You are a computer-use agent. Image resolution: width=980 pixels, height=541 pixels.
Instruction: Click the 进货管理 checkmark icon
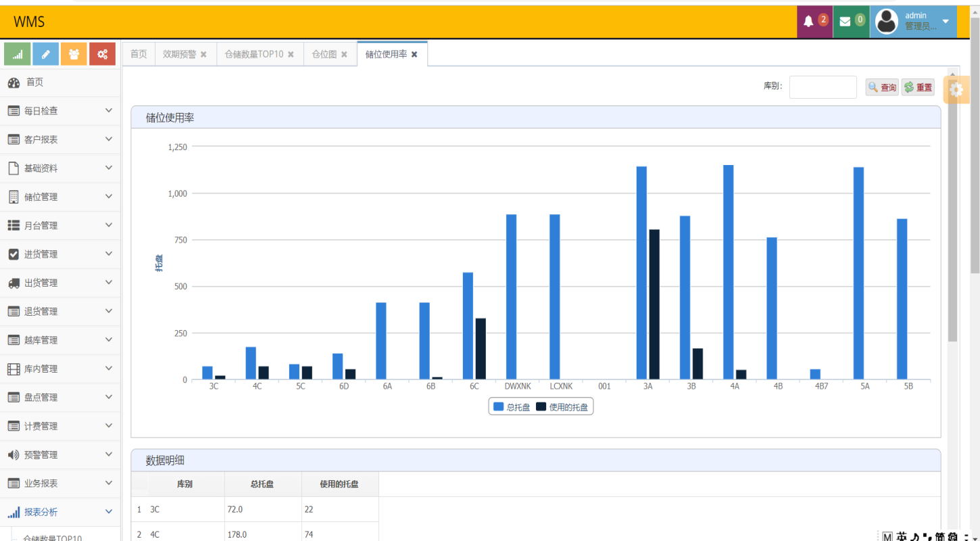tap(14, 254)
